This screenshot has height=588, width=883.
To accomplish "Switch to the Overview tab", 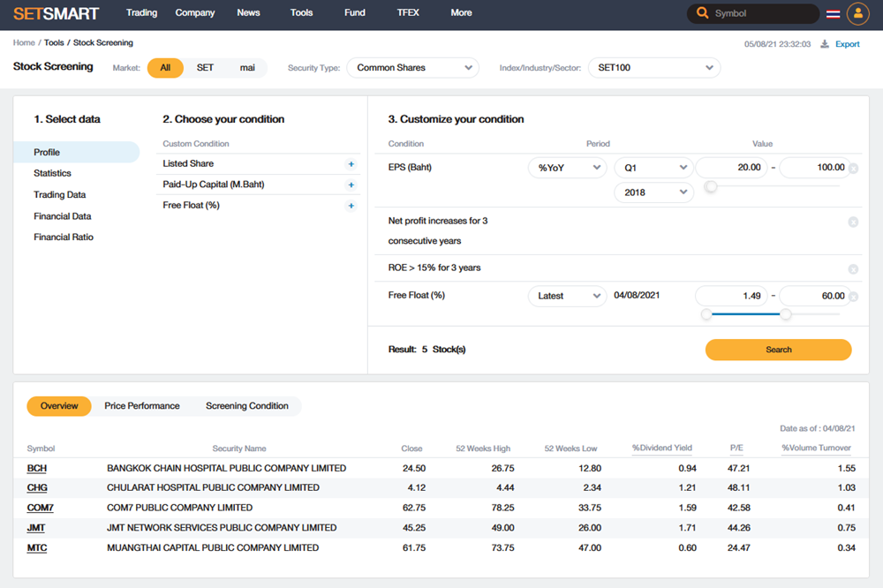I will pos(59,406).
